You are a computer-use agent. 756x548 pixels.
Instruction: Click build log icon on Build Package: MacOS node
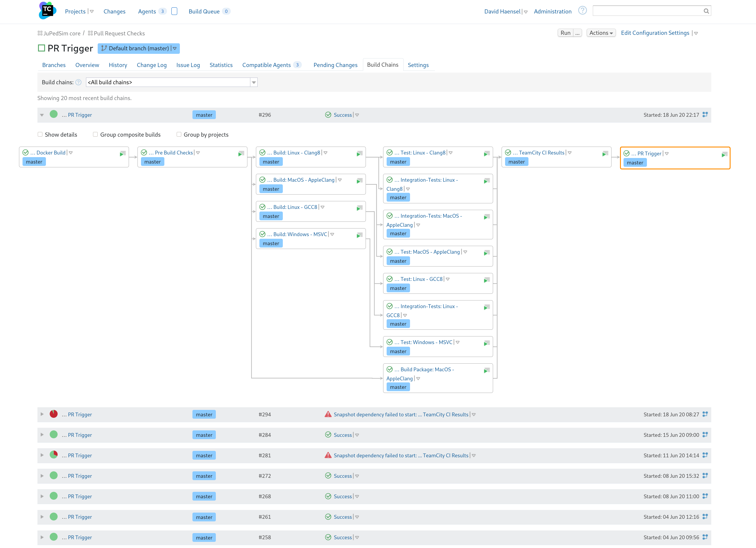487,371
